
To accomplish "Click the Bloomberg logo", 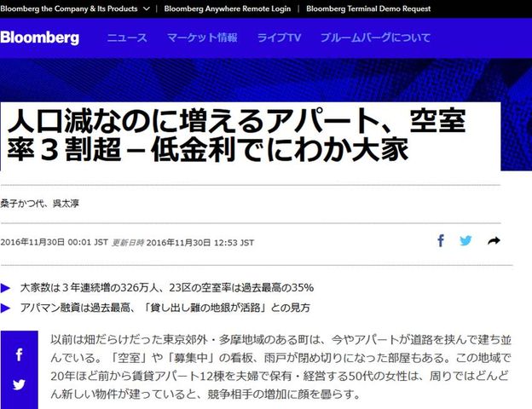I will coord(40,37).
